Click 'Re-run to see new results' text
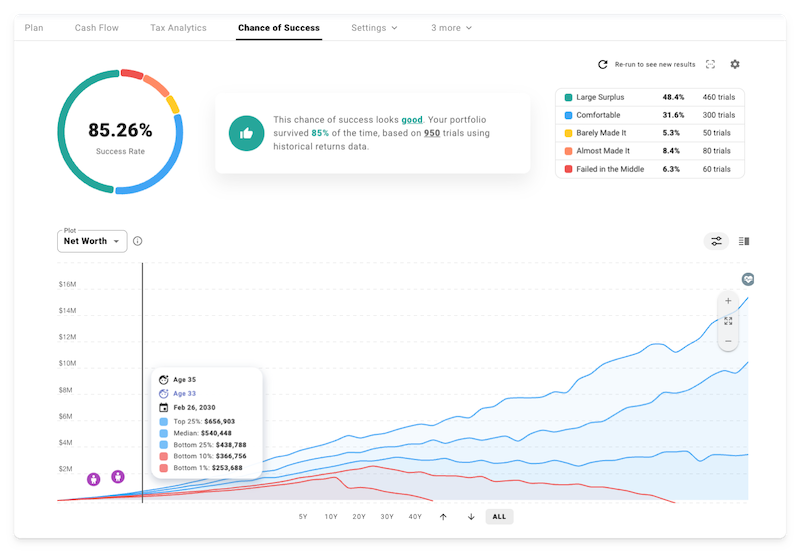 pos(655,64)
